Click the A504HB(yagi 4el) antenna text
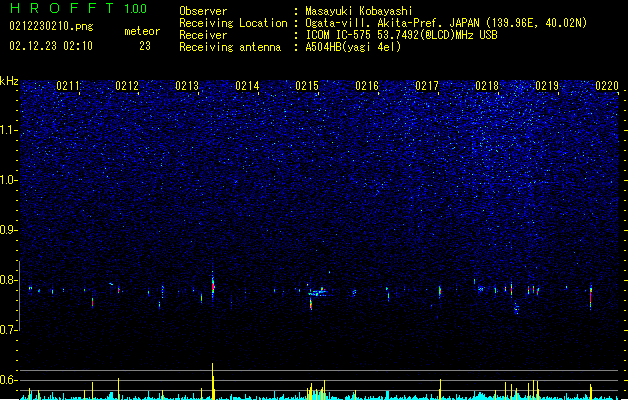 [x=353, y=47]
